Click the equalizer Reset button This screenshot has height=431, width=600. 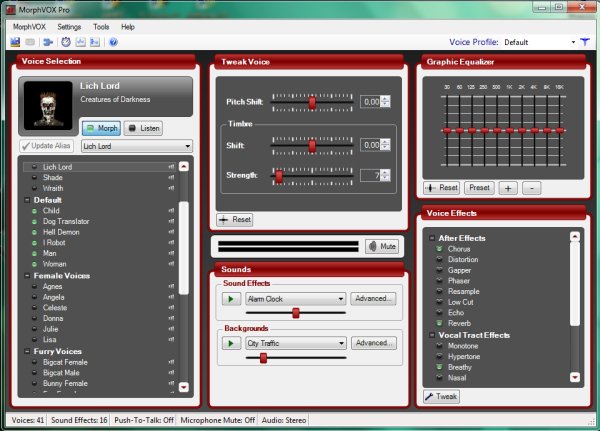[442, 188]
